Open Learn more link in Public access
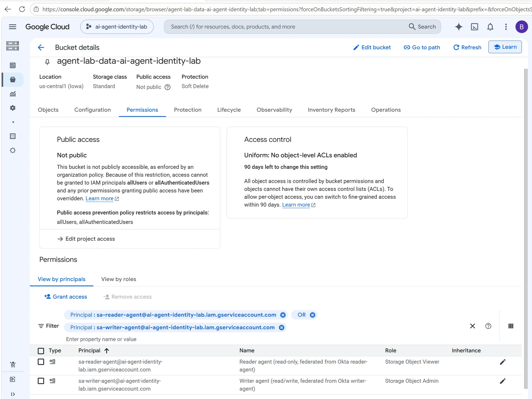 pos(100,199)
